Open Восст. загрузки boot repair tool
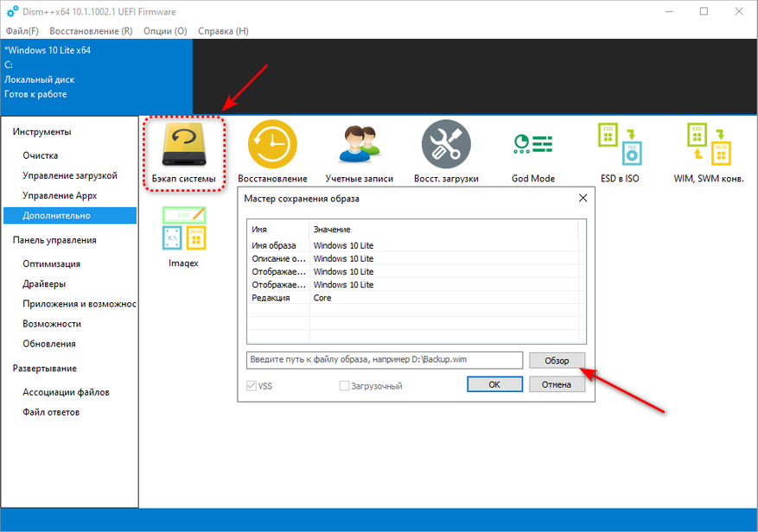This screenshot has width=758, height=532. [446, 153]
